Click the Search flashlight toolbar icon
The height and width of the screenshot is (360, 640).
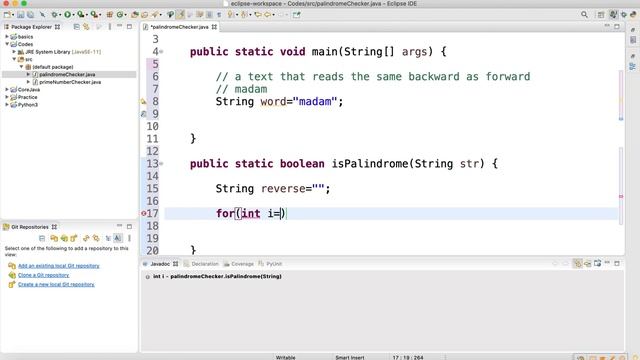click(155, 15)
